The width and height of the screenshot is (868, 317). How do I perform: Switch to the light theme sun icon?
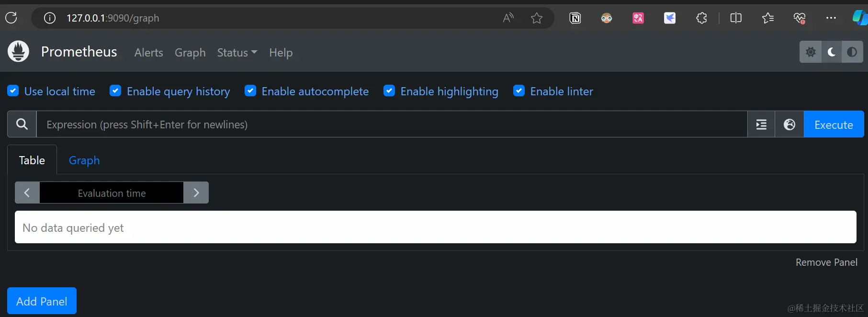point(811,52)
